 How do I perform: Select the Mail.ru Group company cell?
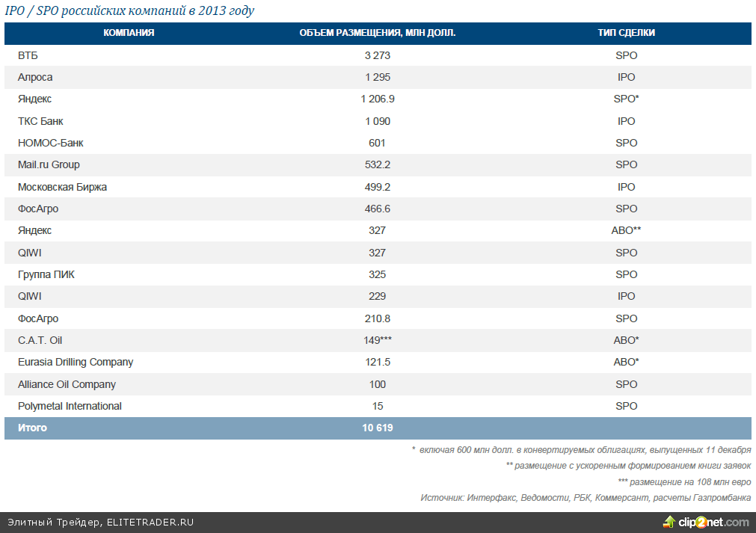pos(49,164)
